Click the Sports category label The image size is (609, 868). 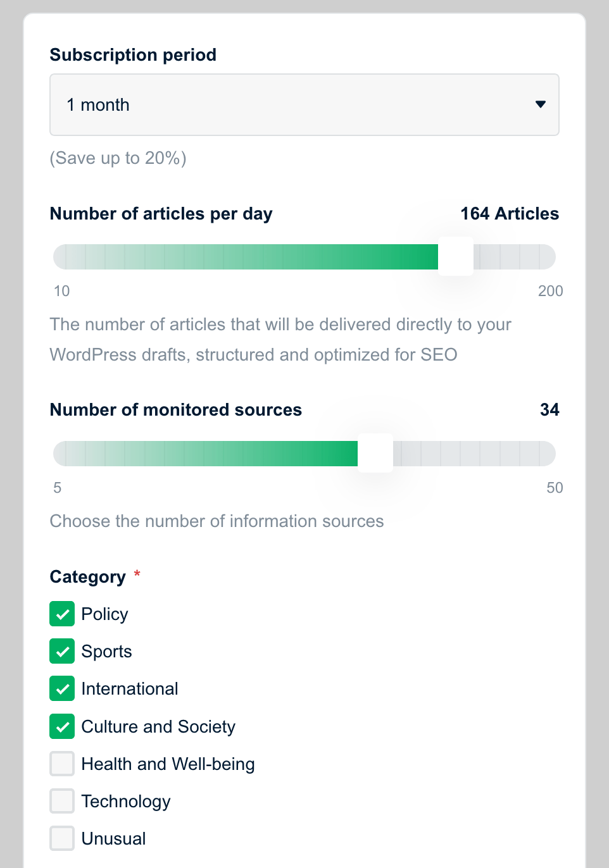(106, 652)
